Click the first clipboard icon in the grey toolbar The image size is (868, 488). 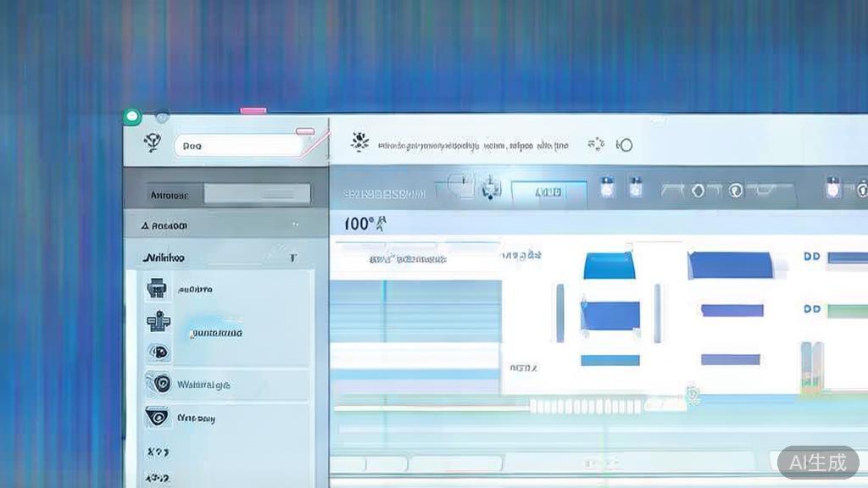[607, 188]
